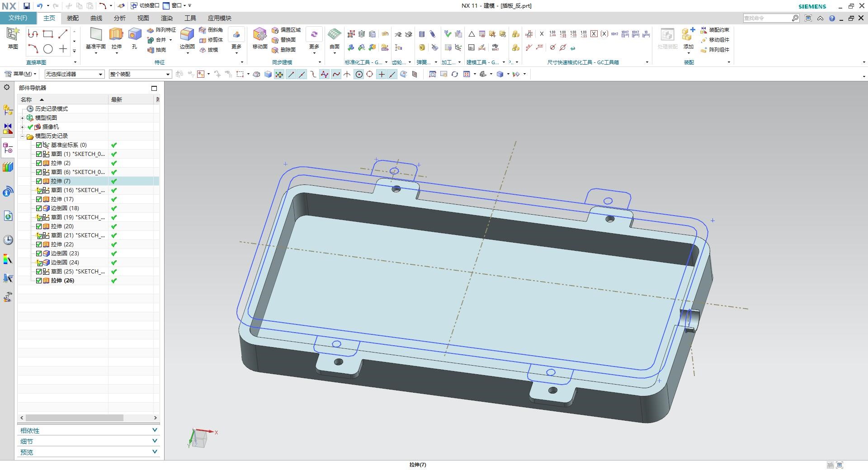Select the line sketch tool
Screen dimensions: 868x470
click(x=63, y=34)
